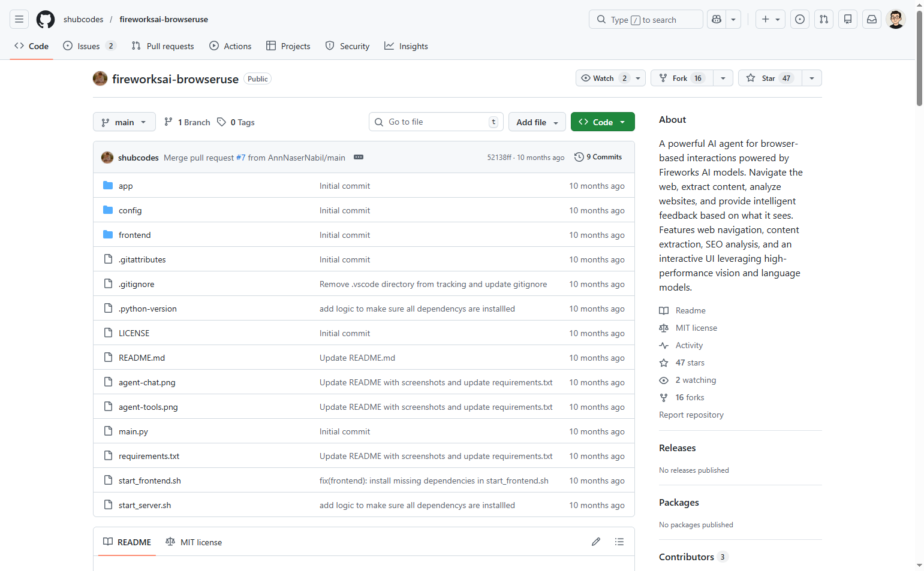Screen dimensions: 924x571
Task: View the 1 Branch link
Action: [187, 122]
